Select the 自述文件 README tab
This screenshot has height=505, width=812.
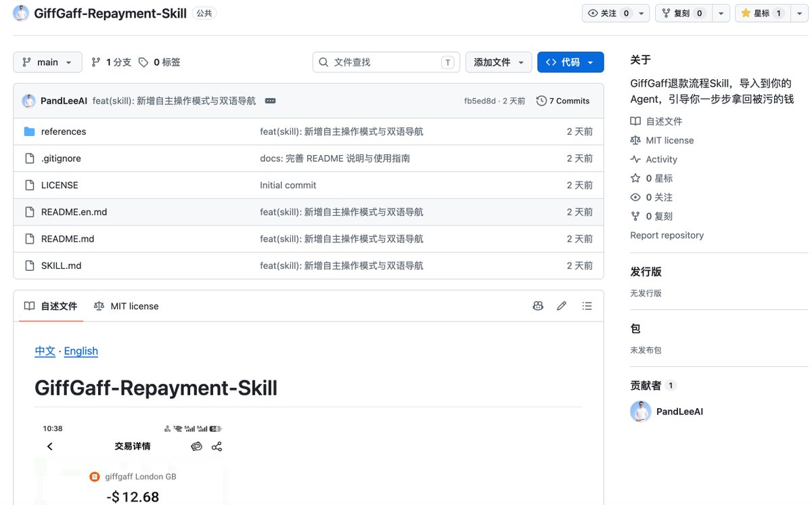point(51,306)
